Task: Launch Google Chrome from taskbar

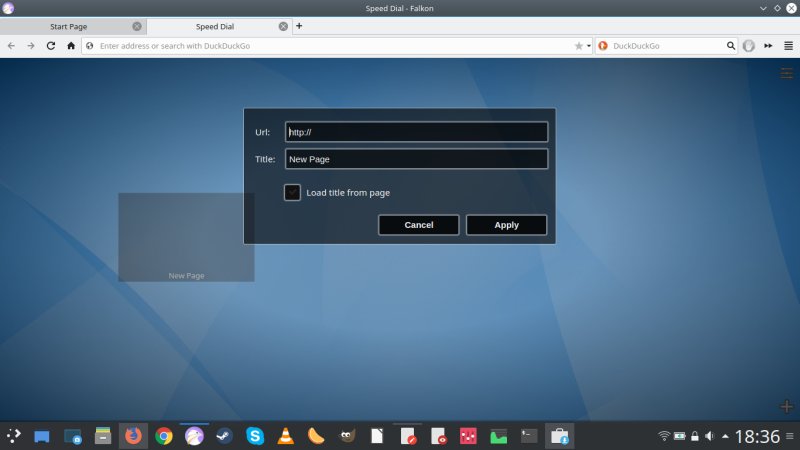Action: (164, 436)
